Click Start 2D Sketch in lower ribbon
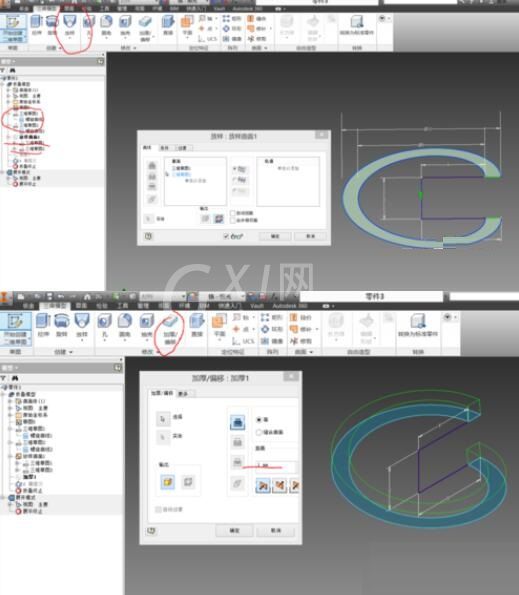Screen dimensions: 519x595 [16, 329]
